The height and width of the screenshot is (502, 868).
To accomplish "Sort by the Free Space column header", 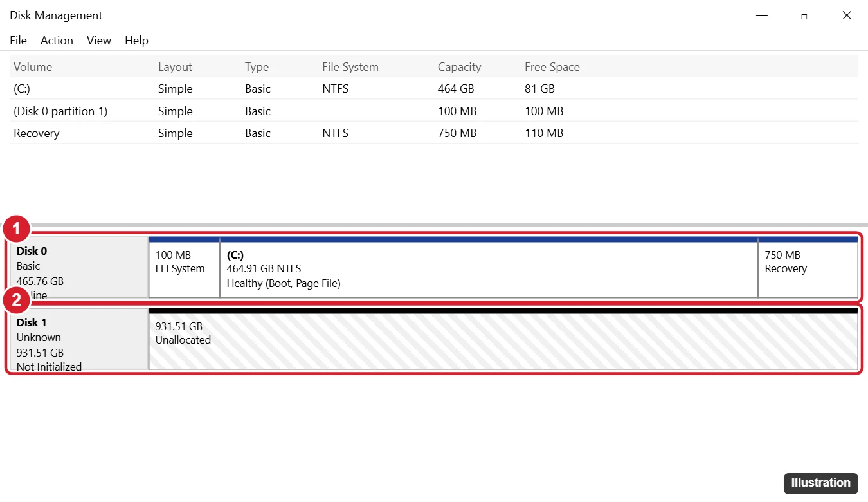I will coord(552,67).
